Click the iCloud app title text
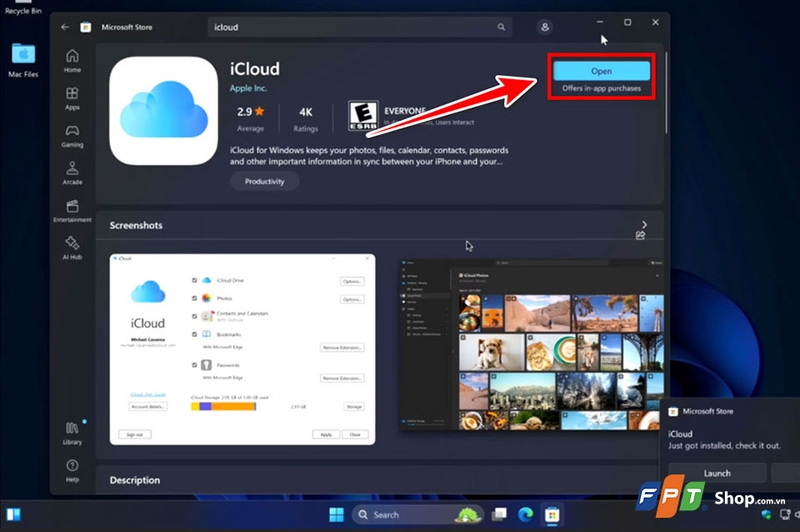The image size is (800, 532). [x=255, y=69]
